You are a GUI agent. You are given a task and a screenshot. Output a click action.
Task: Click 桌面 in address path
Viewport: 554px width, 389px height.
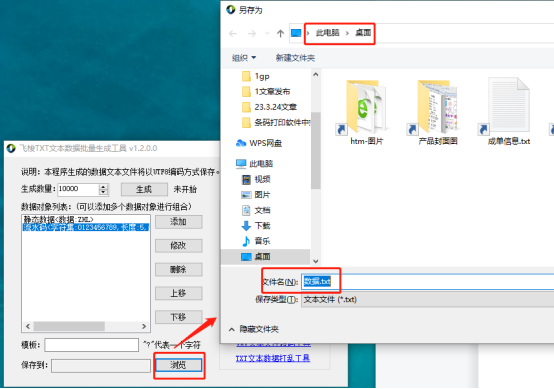(x=363, y=33)
